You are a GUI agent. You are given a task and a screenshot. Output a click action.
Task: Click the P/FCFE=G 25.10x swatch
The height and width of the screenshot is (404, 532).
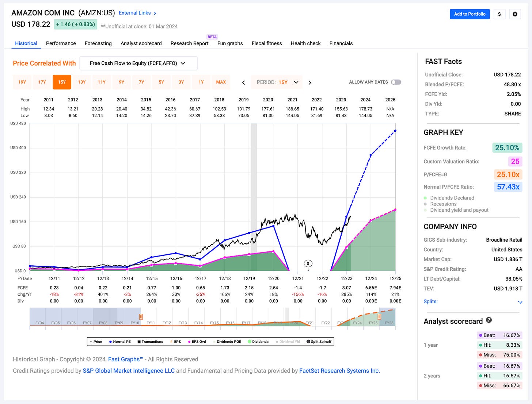coord(508,174)
